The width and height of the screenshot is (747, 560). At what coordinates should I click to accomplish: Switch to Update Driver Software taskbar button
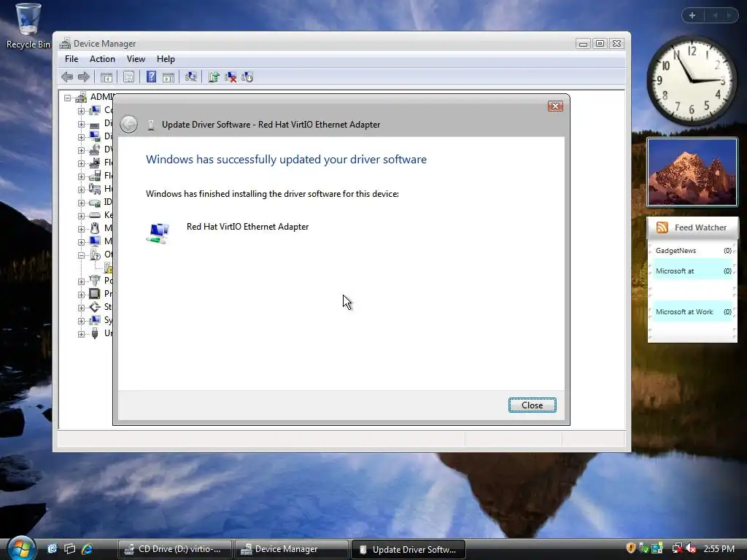point(409,550)
